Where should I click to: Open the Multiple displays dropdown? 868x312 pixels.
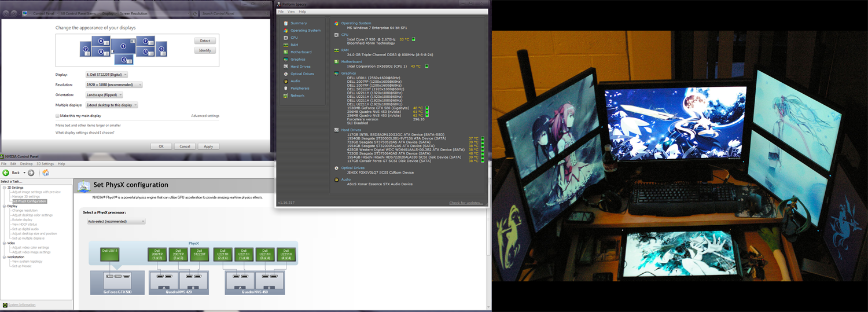coord(112,105)
